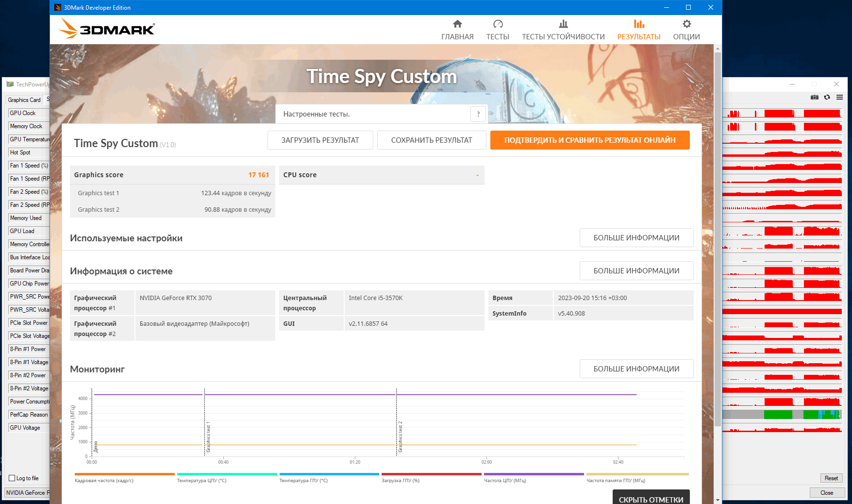This screenshot has width=852, height=504.
Task: Toggle the Log to file checkbox
Action: click(12, 478)
